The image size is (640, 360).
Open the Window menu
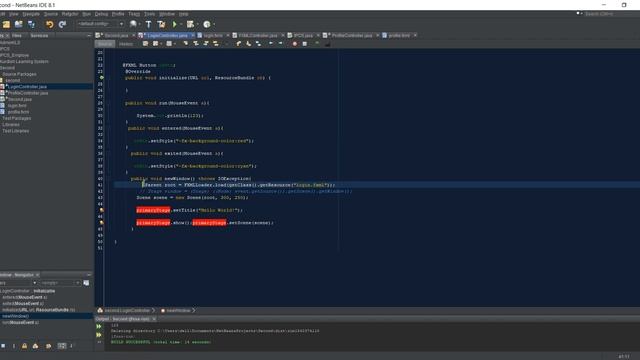[x=167, y=14]
